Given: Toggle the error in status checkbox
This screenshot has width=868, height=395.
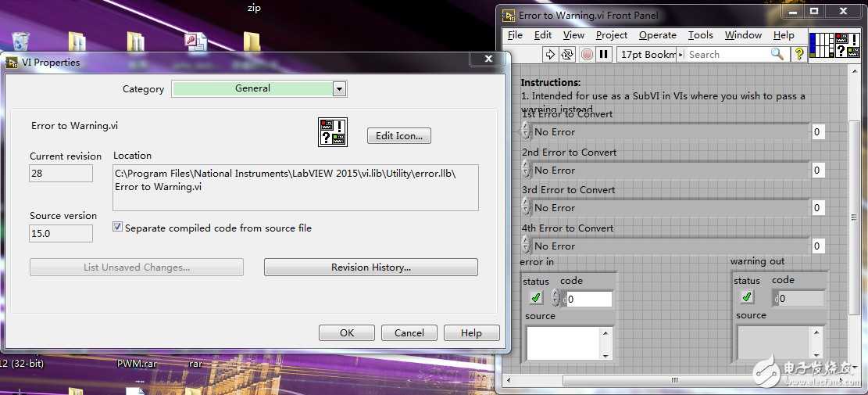Looking at the screenshot, I should pyautogui.click(x=535, y=297).
